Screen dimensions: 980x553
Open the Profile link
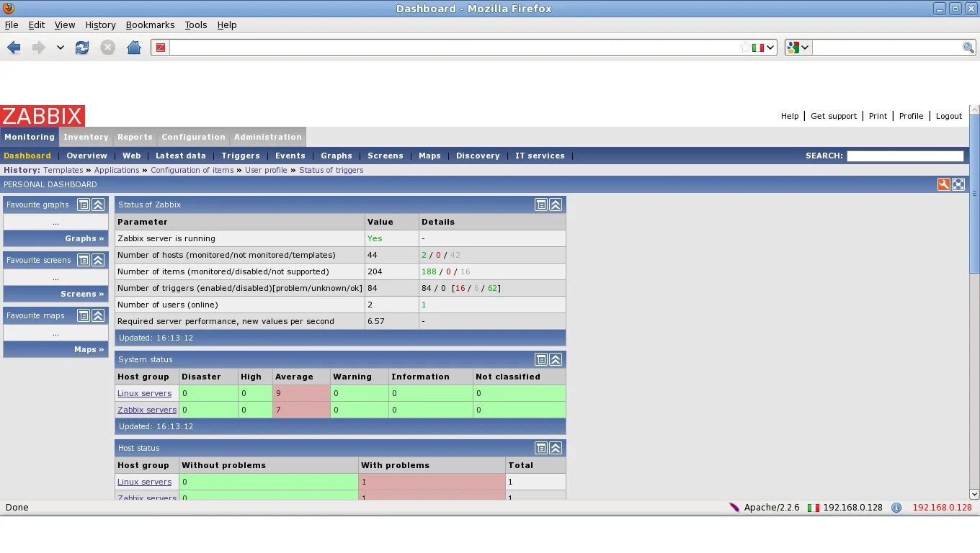pos(911,116)
